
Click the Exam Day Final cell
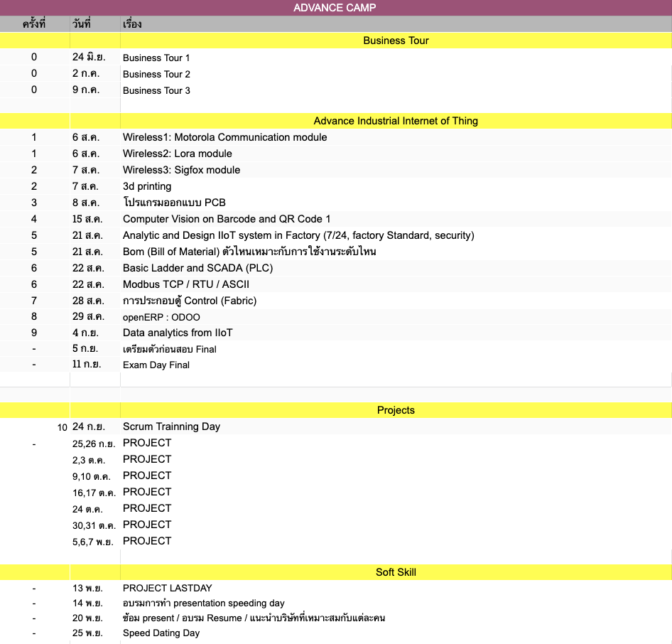(156, 365)
